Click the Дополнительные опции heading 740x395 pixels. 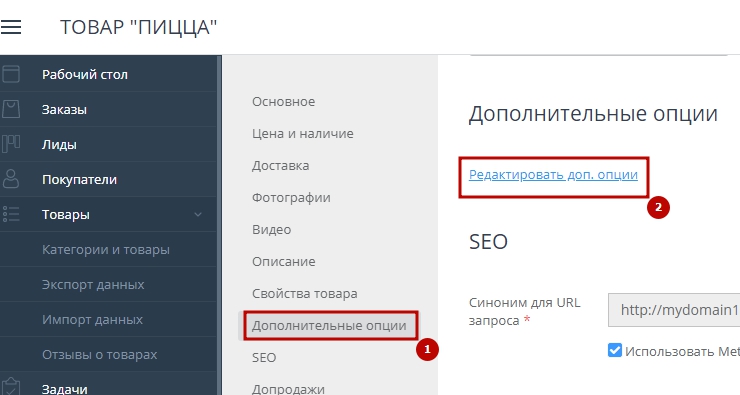point(593,114)
